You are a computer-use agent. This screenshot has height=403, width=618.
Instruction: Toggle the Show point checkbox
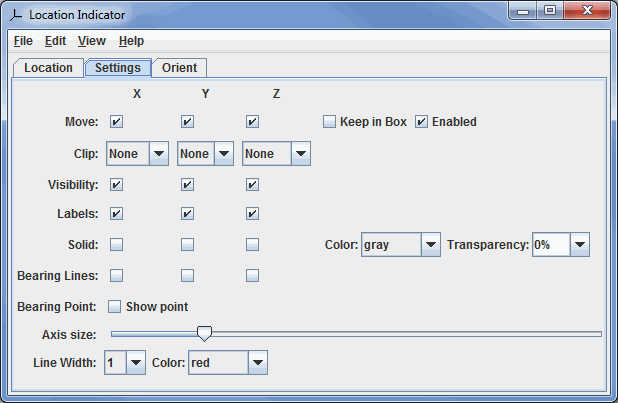[x=115, y=306]
